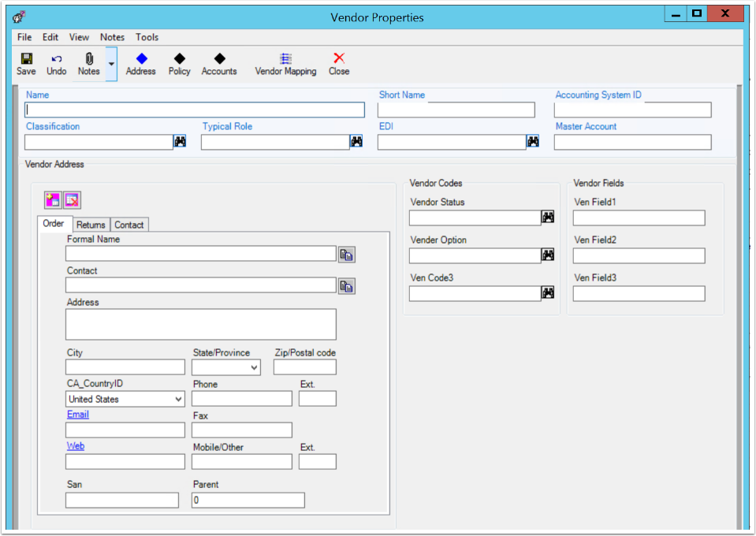Click into the Address text area
Image resolution: width=756 pixels, height=536 pixels.
tap(201, 325)
